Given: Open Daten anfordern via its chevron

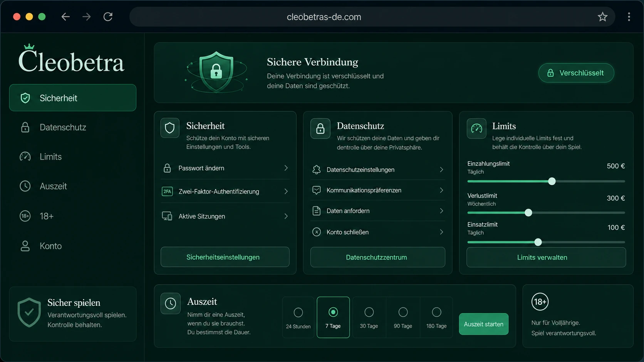Looking at the screenshot, I should pyautogui.click(x=441, y=211).
